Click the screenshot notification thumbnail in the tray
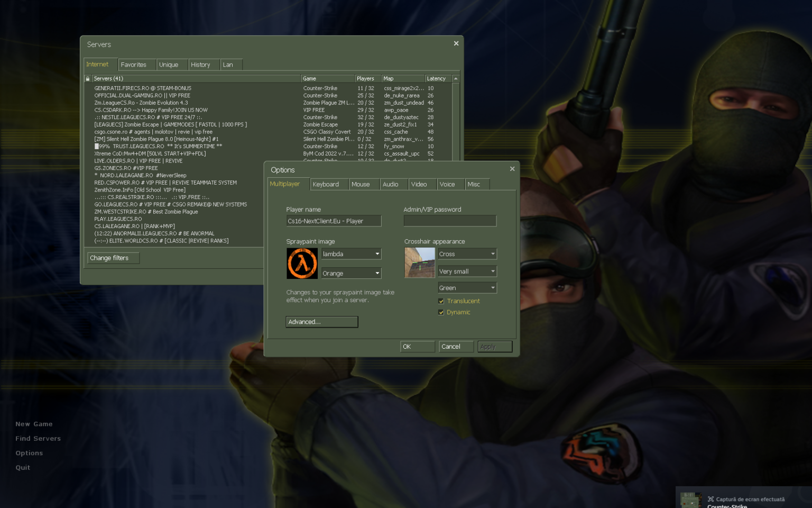The width and height of the screenshot is (812, 508). 691,500
